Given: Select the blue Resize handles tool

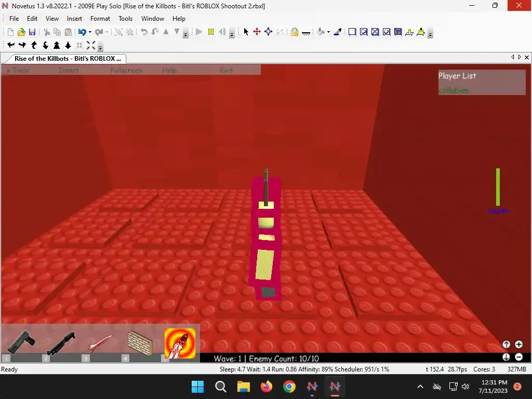Looking at the screenshot, I should 269,32.
